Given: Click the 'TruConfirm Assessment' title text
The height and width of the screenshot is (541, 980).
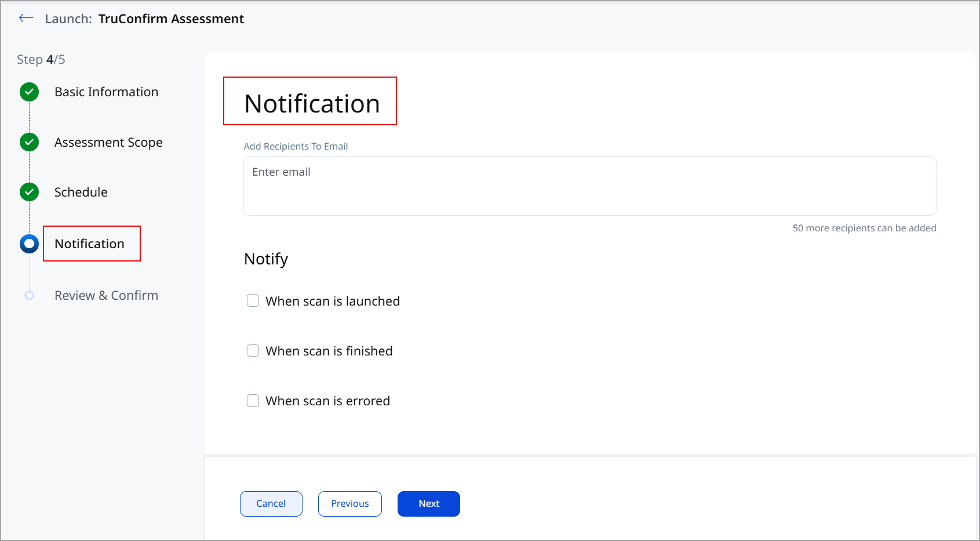Looking at the screenshot, I should tap(171, 19).
